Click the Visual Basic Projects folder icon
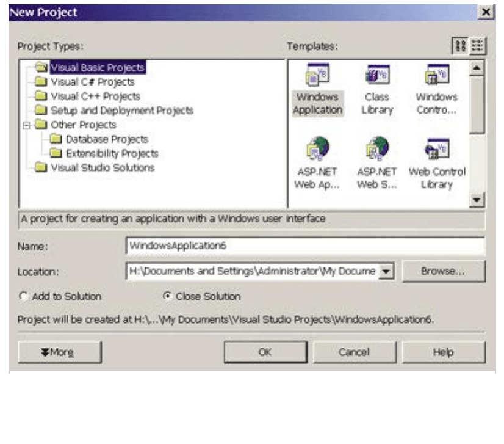504x444 pixels. point(41,67)
